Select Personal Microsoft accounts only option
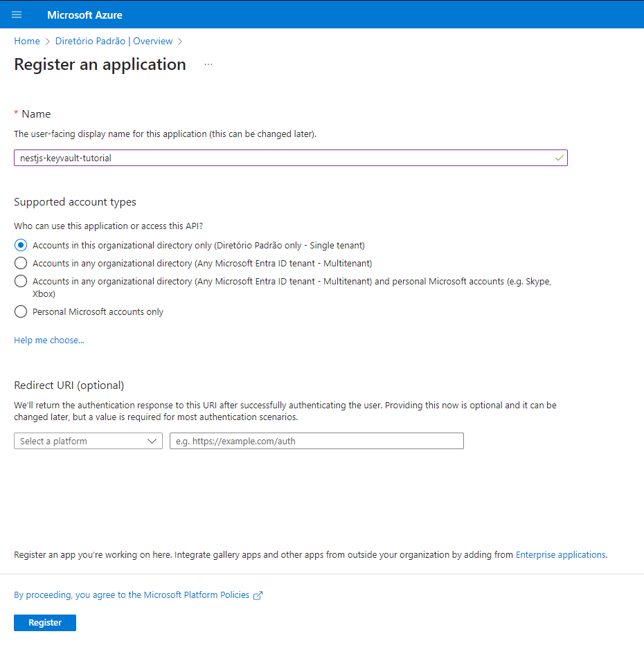This screenshot has height=645, width=644. [x=21, y=311]
